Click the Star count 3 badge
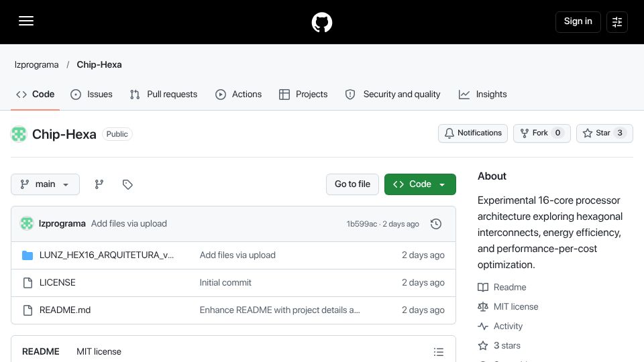644x362 pixels. (x=620, y=133)
